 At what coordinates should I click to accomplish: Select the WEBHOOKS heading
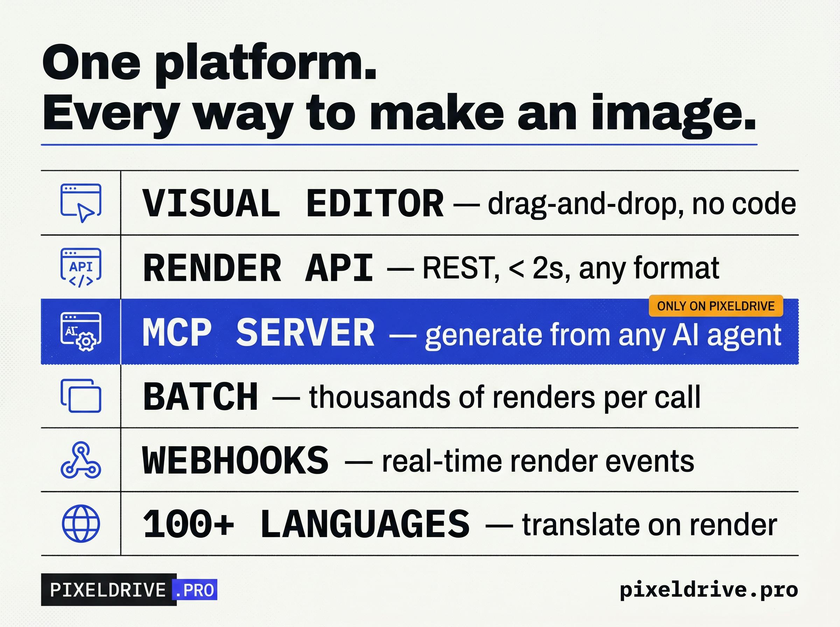[235, 460]
